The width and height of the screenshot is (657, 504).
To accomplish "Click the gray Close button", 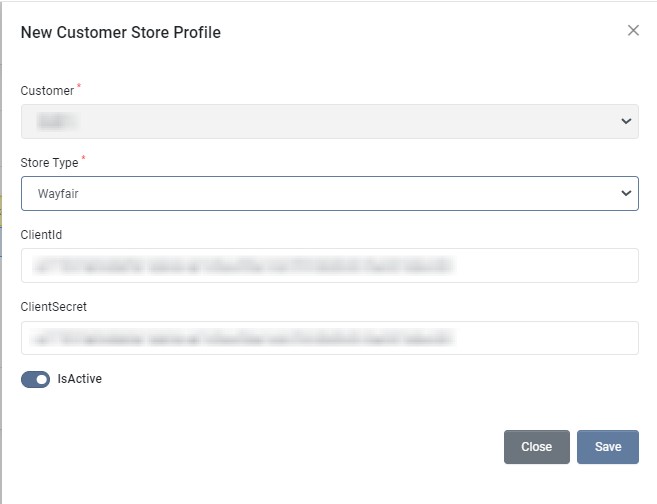I will click(x=536, y=447).
